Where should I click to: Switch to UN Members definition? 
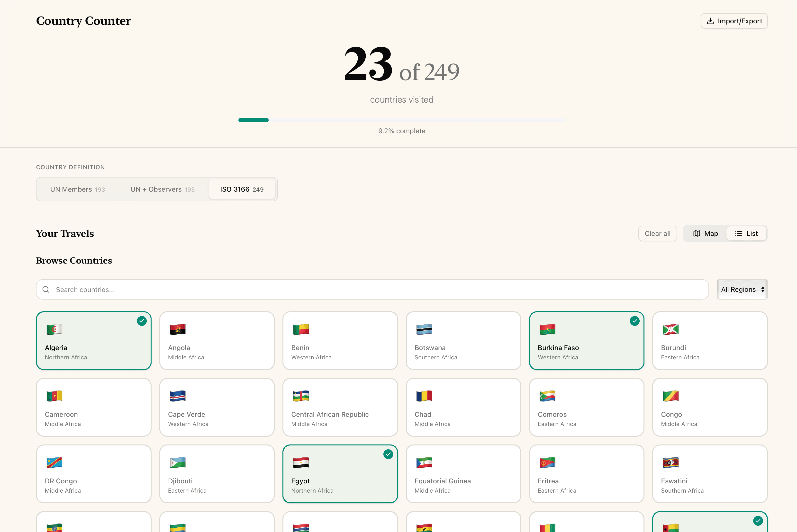pos(78,189)
